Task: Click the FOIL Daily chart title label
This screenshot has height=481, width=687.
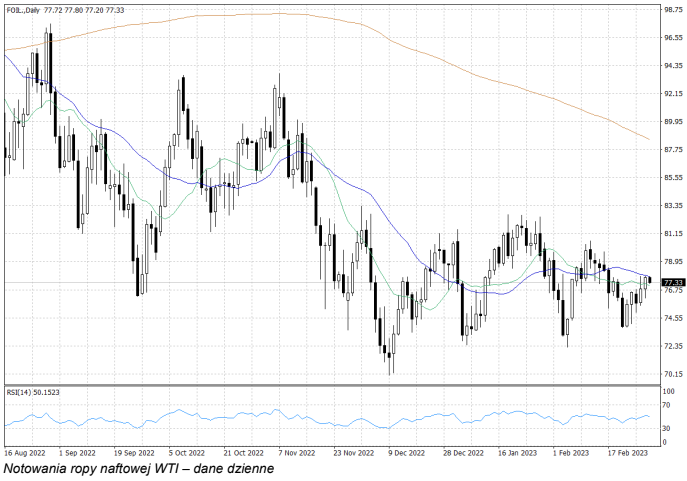Action: click(x=22, y=9)
